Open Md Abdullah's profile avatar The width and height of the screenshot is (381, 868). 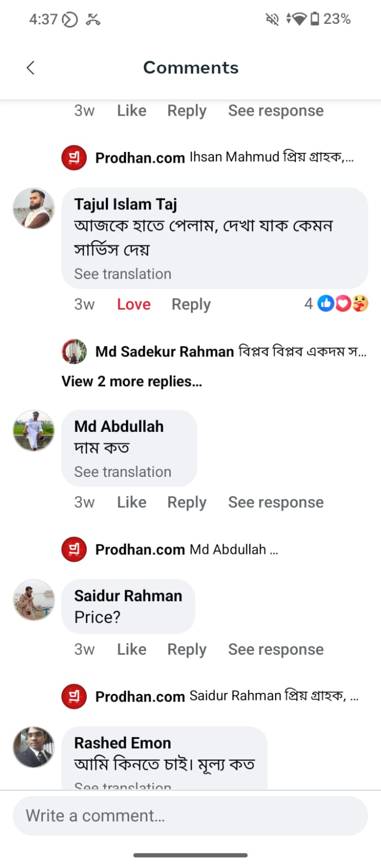pos(34,431)
